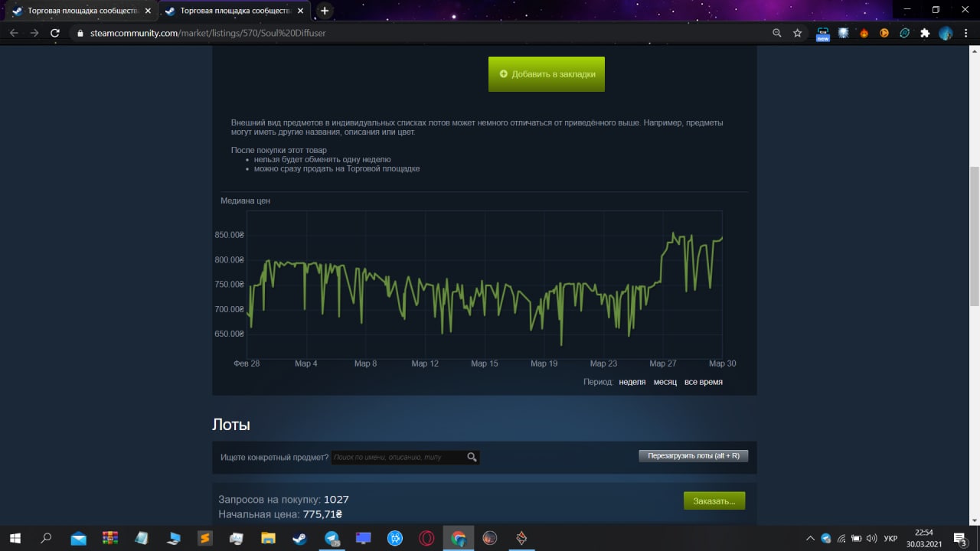Open File Explorer from the taskbar
Image resolution: width=980 pixels, height=551 pixels.
pyautogui.click(x=268, y=538)
